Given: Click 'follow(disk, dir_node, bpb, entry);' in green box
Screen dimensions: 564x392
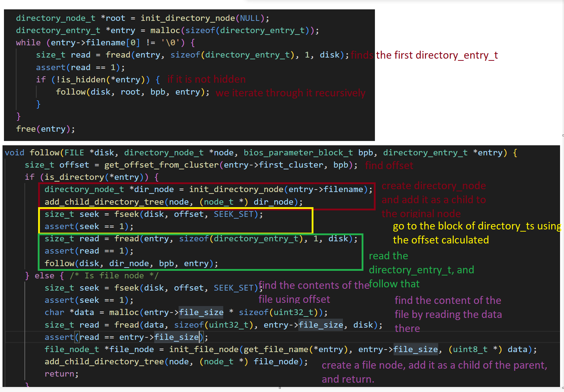Looking at the screenshot, I should (x=131, y=264).
